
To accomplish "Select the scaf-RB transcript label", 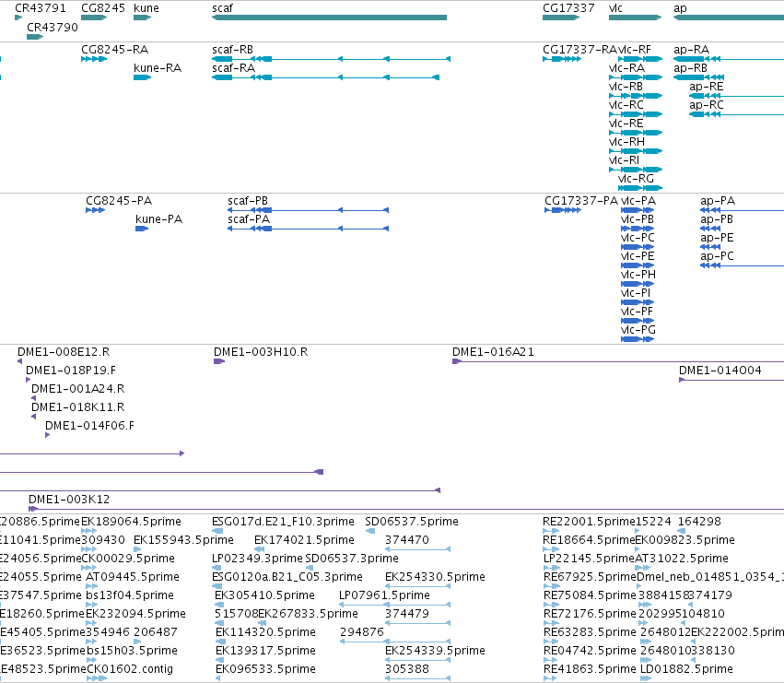I will pos(232,50).
